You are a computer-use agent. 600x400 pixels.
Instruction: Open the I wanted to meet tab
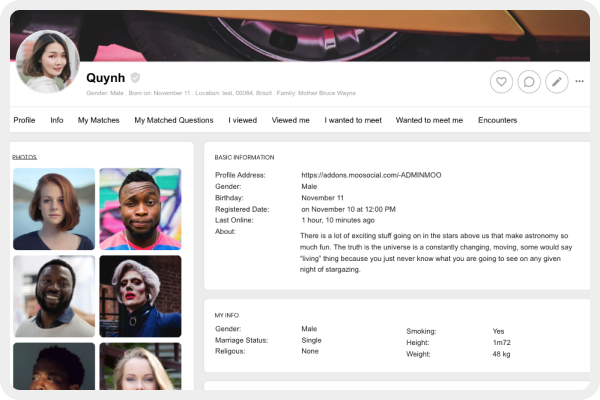[353, 120]
